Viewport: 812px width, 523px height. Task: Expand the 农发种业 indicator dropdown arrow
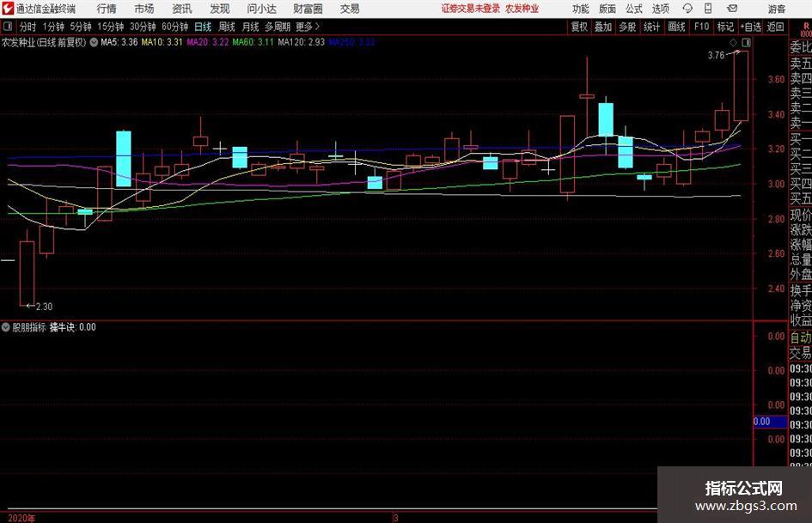tap(94, 42)
